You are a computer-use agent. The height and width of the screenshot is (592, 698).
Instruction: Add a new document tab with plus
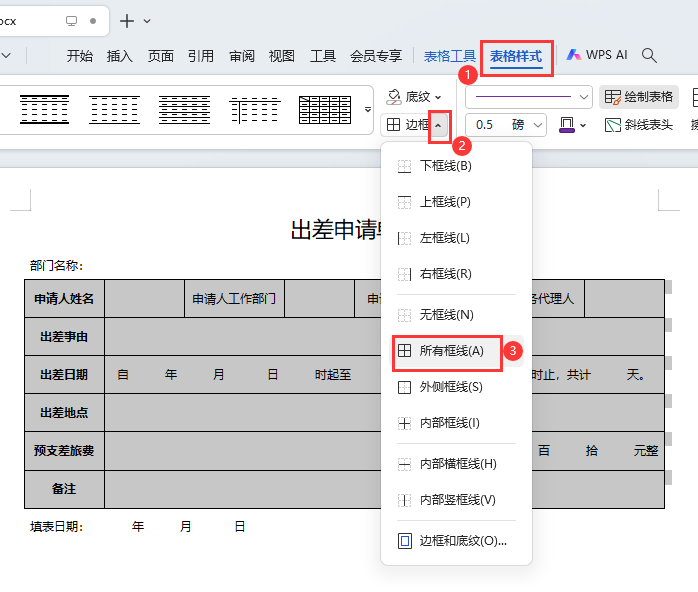pyautogui.click(x=127, y=21)
